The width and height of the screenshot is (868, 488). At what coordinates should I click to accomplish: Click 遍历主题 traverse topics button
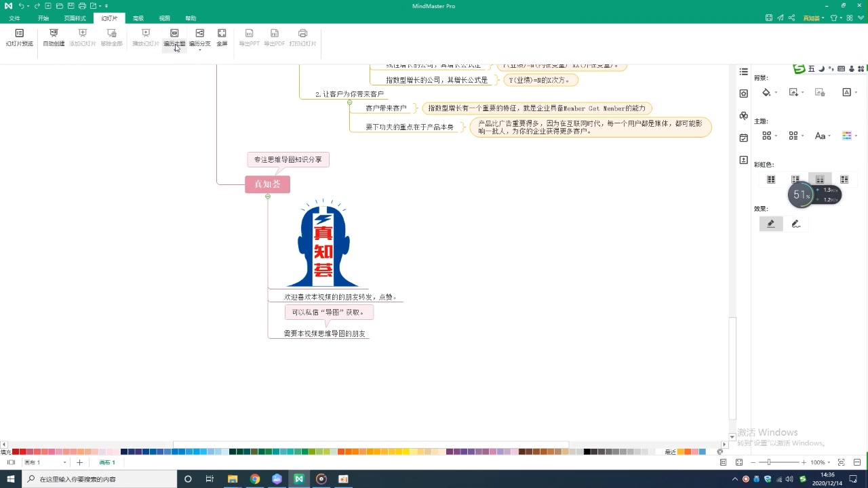pos(174,38)
